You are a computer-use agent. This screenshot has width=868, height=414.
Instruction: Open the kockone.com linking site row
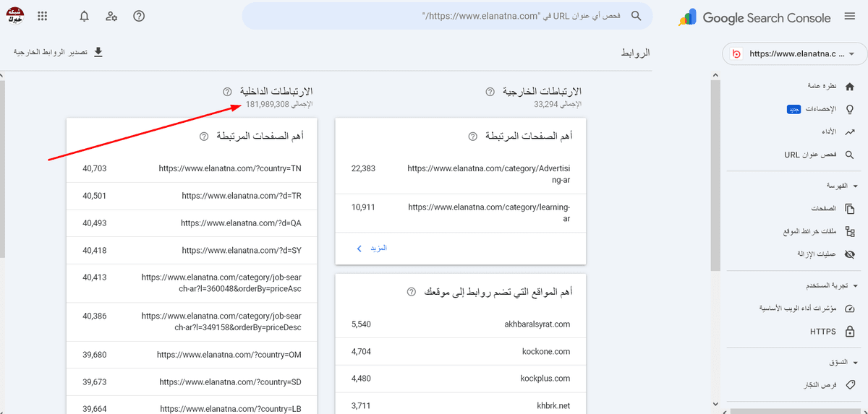pyautogui.click(x=461, y=351)
